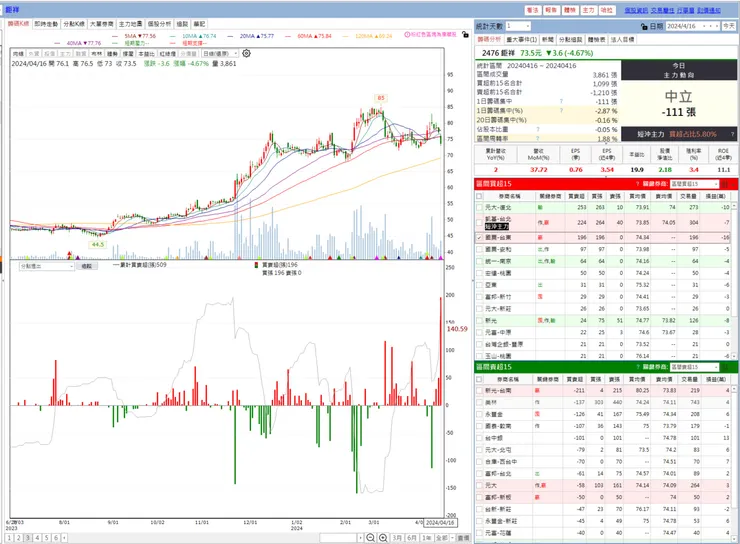Click the 今天 button
Viewport: 740px width, 544px height.
pos(729,26)
